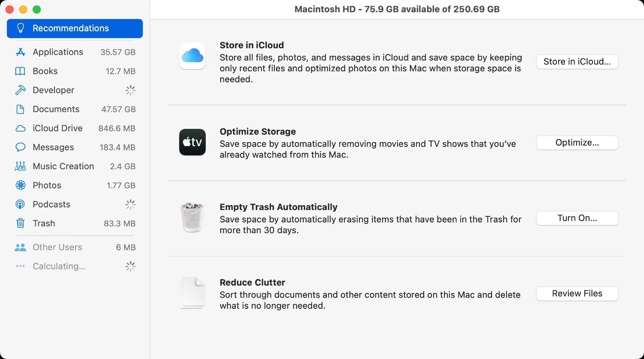Click the Apple TV icon in Optimize Storage
The height and width of the screenshot is (359, 644).
(192, 143)
